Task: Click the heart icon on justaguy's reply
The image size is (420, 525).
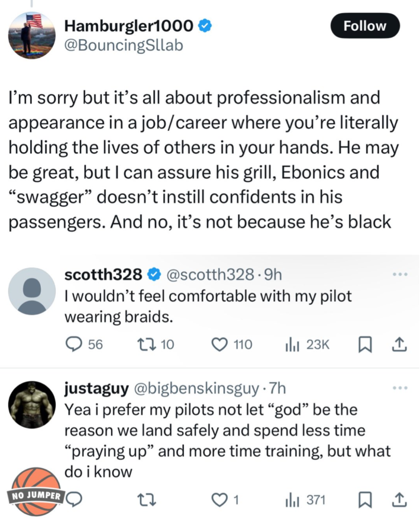Action: (x=220, y=500)
